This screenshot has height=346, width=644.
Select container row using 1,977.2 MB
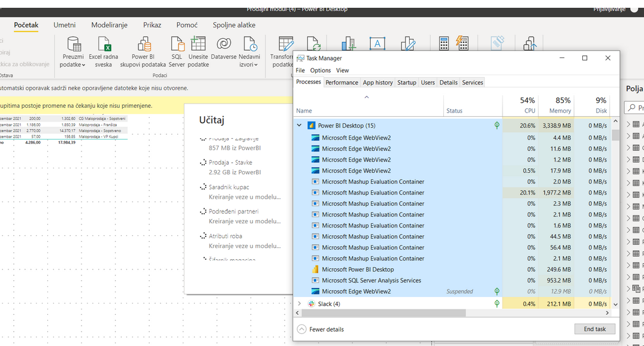pos(452,193)
